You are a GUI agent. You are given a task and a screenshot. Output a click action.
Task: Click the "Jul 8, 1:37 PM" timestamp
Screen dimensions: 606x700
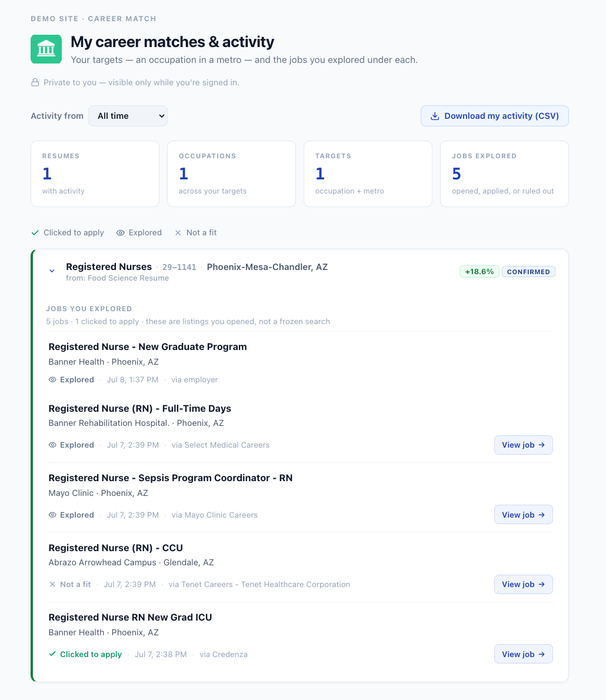click(132, 379)
